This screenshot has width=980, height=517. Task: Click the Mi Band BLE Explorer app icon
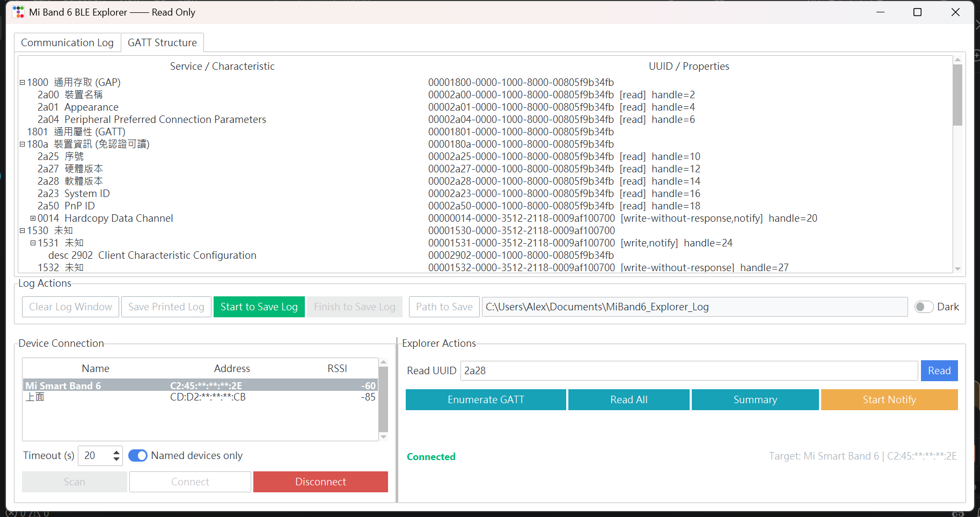tap(18, 12)
